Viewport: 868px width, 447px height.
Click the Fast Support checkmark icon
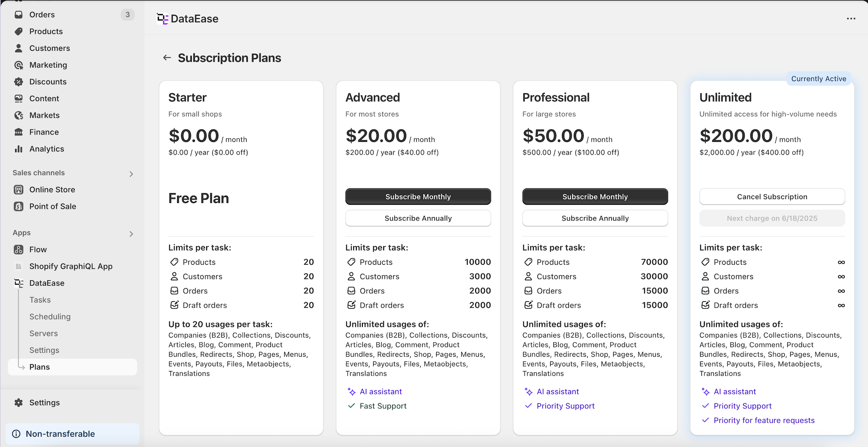pyautogui.click(x=352, y=406)
